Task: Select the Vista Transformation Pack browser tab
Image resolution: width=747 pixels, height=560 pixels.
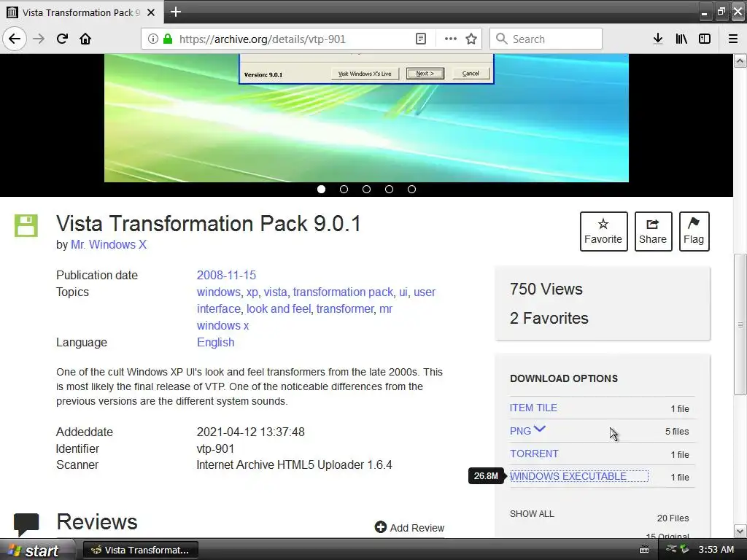Action: [x=82, y=12]
